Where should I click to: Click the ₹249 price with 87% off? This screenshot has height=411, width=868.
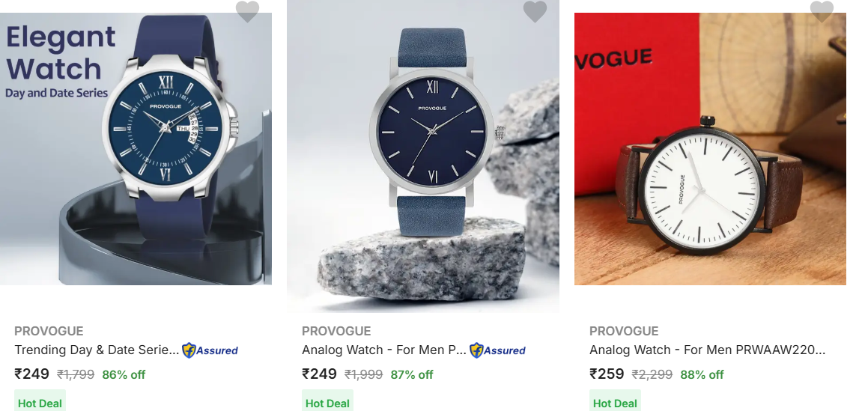pos(319,374)
